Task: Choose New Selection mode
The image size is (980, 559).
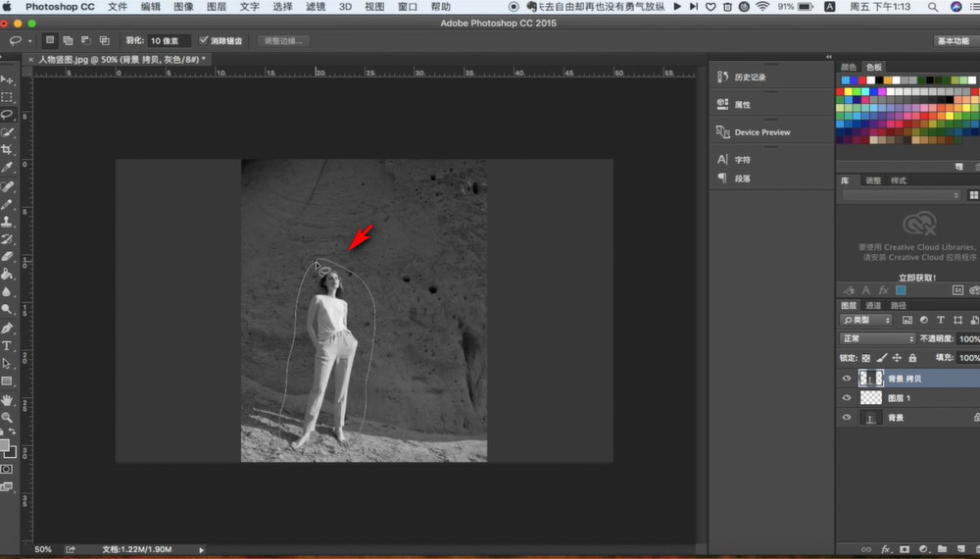Action: point(50,40)
